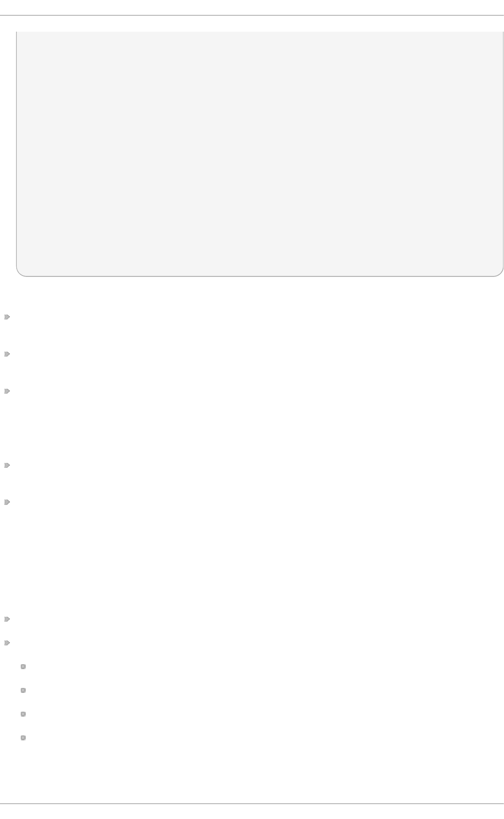Click the third arrow bullet in the first list

coord(7,391)
